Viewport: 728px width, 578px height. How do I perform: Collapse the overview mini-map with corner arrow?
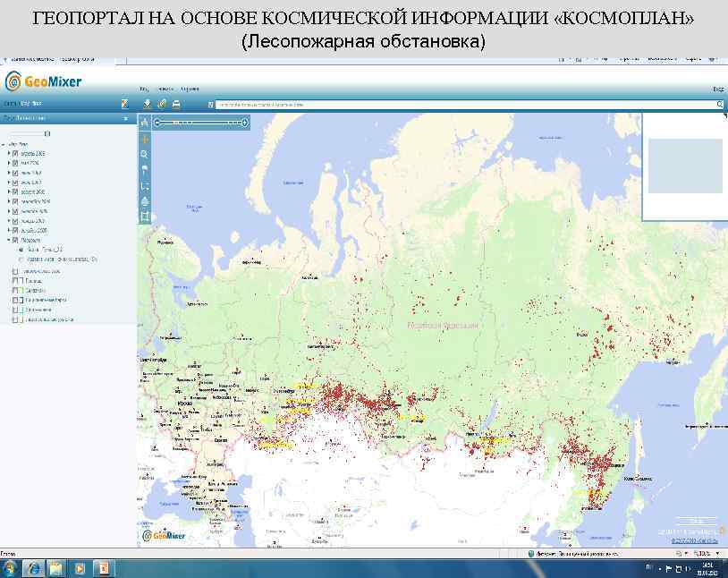click(x=724, y=116)
